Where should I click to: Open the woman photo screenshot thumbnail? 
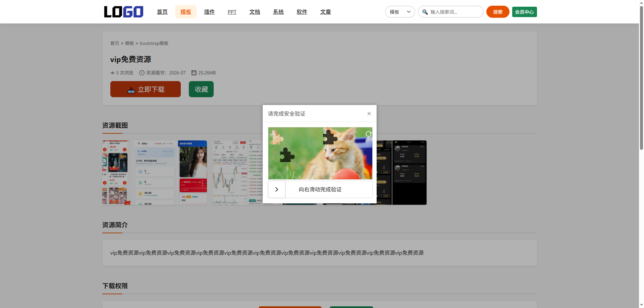(x=193, y=173)
